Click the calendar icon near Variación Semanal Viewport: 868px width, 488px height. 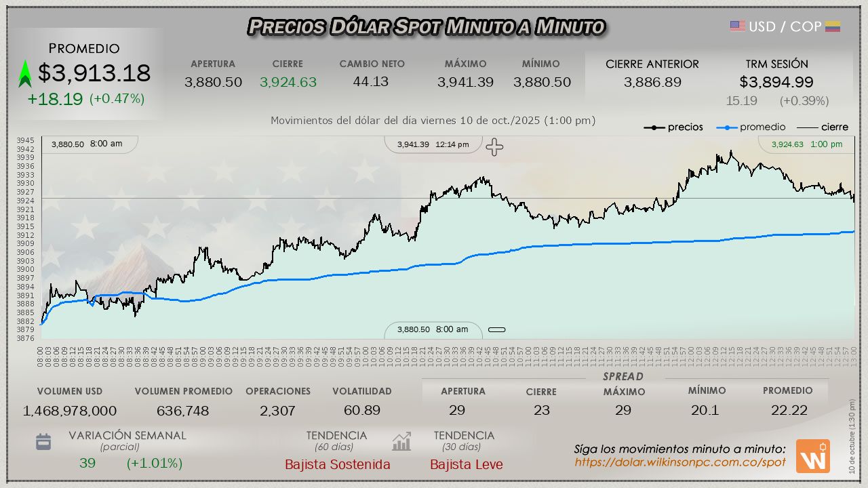pyautogui.click(x=43, y=443)
